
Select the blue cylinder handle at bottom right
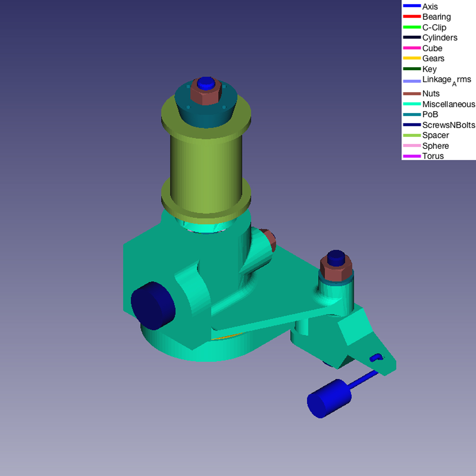pyautogui.click(x=329, y=398)
